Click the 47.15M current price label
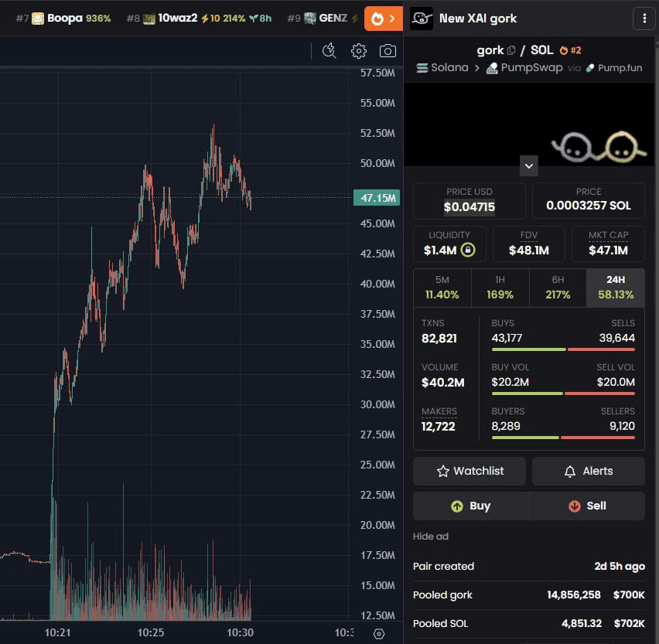 pyautogui.click(x=377, y=197)
